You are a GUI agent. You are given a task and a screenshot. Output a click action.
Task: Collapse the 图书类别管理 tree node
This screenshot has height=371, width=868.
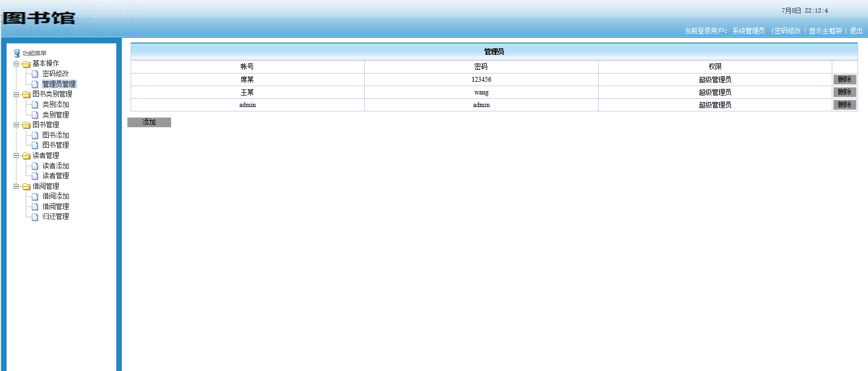pyautogui.click(x=16, y=94)
